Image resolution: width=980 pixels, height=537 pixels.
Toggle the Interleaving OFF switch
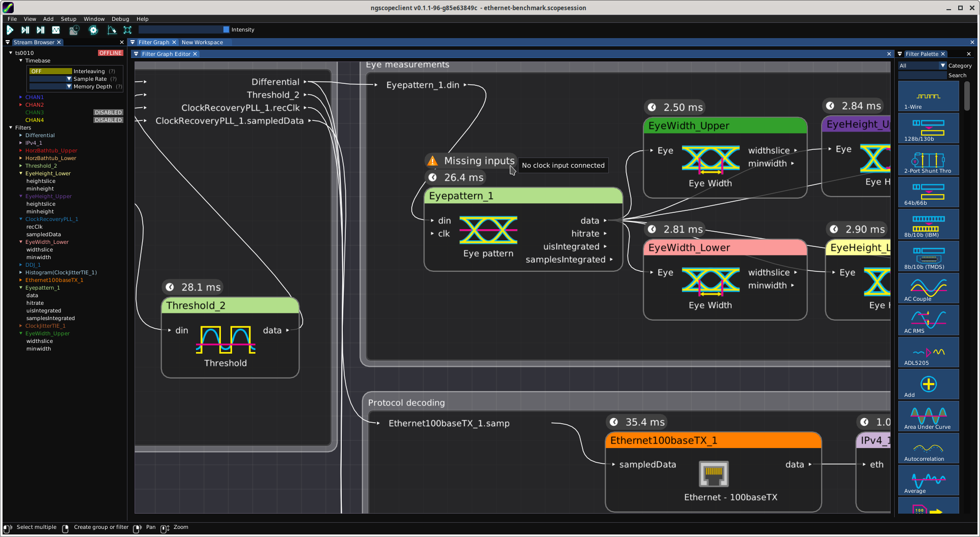tap(50, 71)
